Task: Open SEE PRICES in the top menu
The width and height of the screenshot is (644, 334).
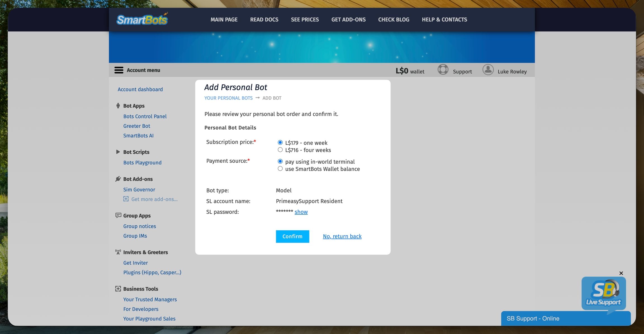Action: tap(305, 20)
